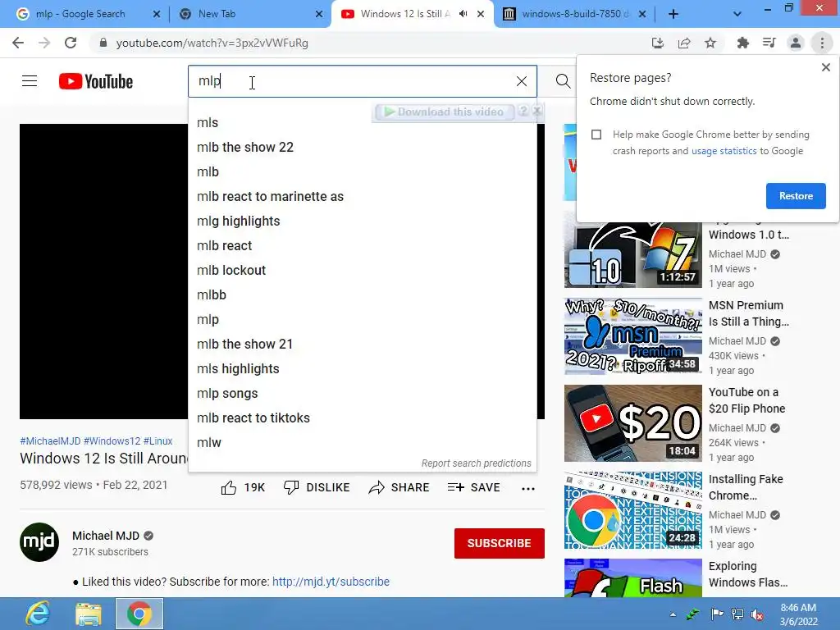
Task: Open File Explorer from the taskbar
Action: (x=89, y=614)
